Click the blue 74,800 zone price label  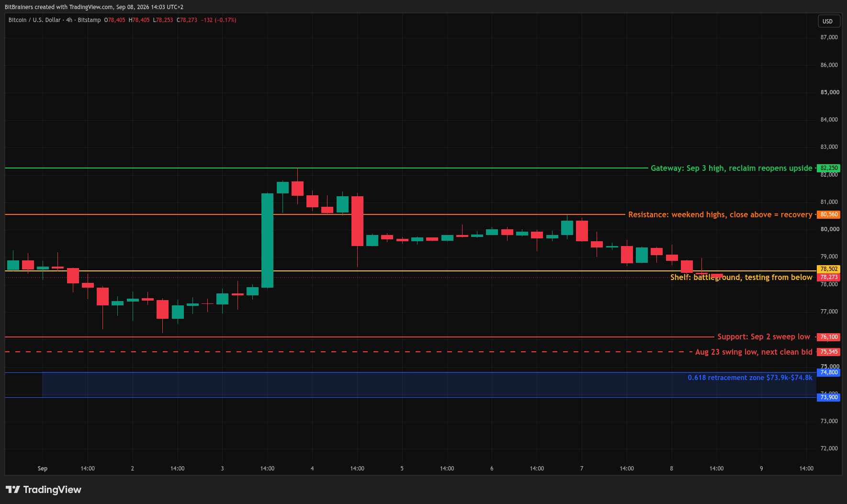829,372
